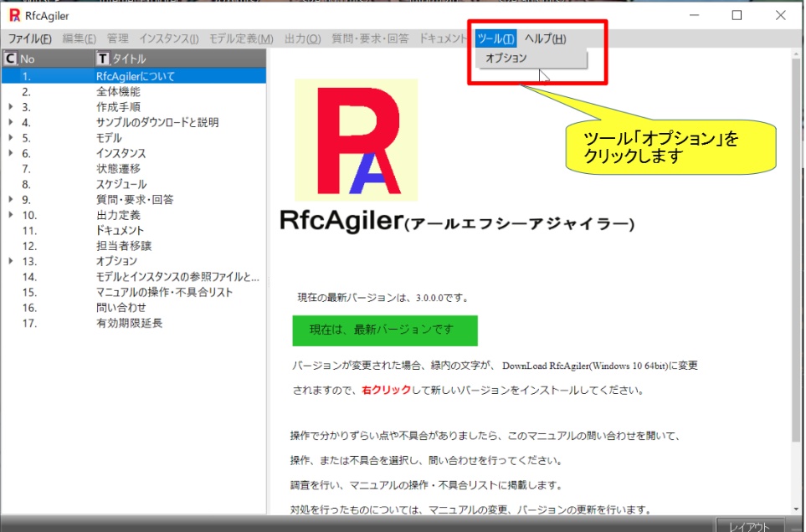Select tree row 有効期限延長
This screenshot has height=532, width=806.
point(134,323)
